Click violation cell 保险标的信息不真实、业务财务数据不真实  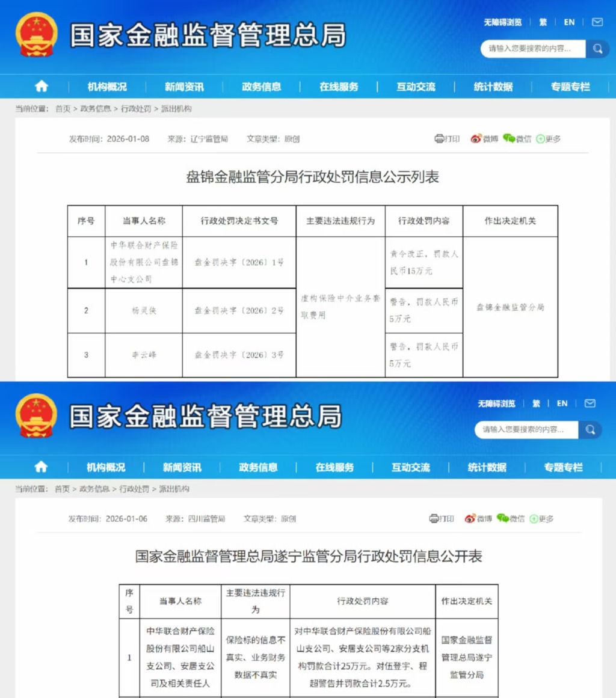(256, 657)
